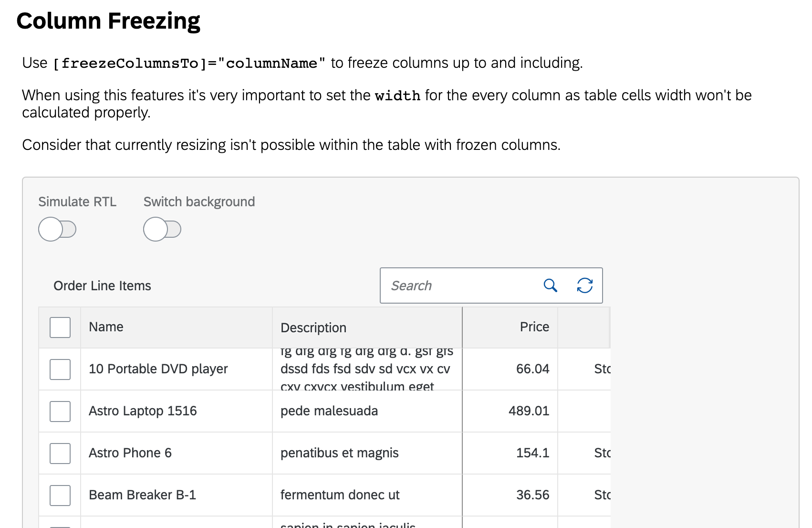Check the Astro Phone 6 row checkbox
This screenshot has width=812, height=528.
click(60, 454)
